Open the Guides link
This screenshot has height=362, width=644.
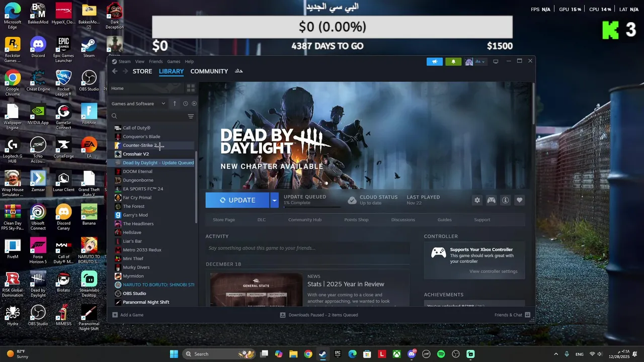(444, 220)
